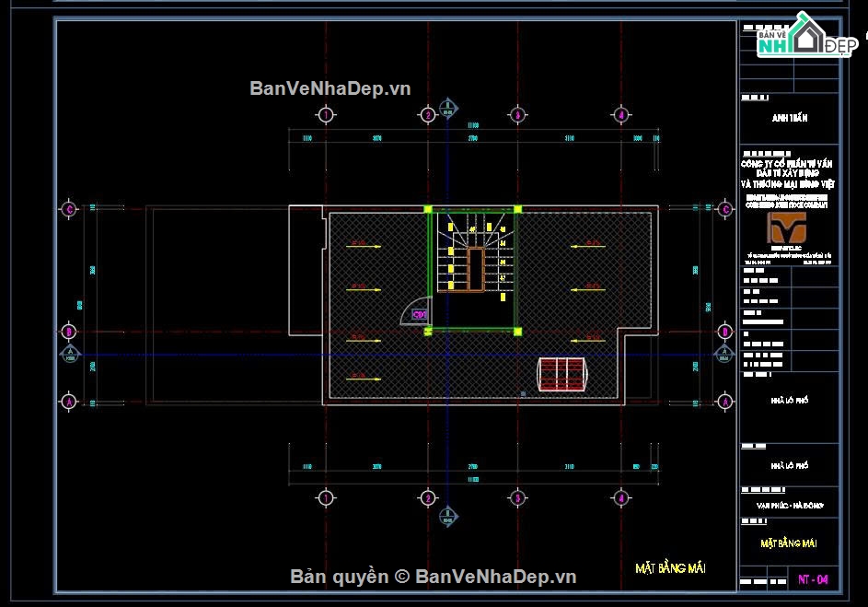Image resolution: width=868 pixels, height=607 pixels.
Task: Select lowest slope arrow on left roof area
Action: 364,378
